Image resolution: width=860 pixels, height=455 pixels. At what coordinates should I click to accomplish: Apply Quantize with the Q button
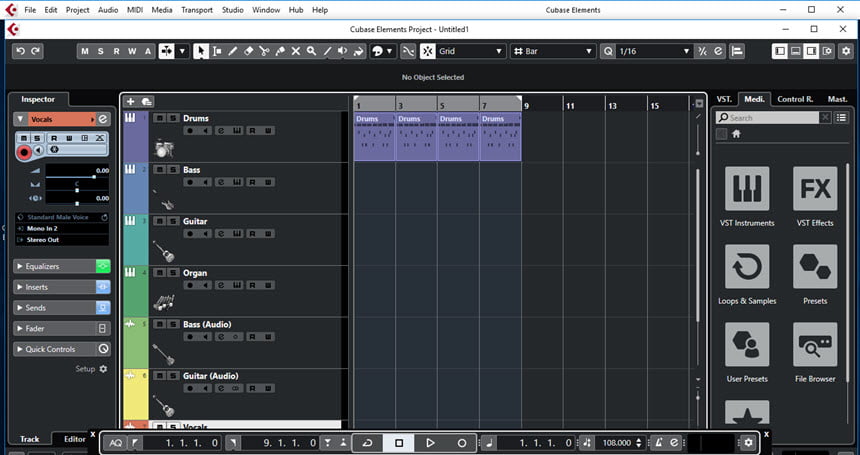pos(608,51)
